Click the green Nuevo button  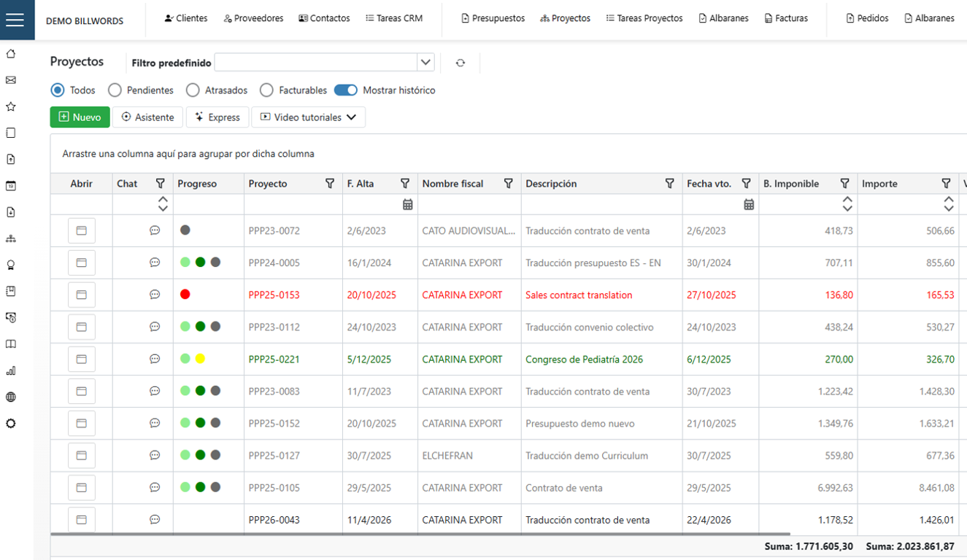point(80,117)
